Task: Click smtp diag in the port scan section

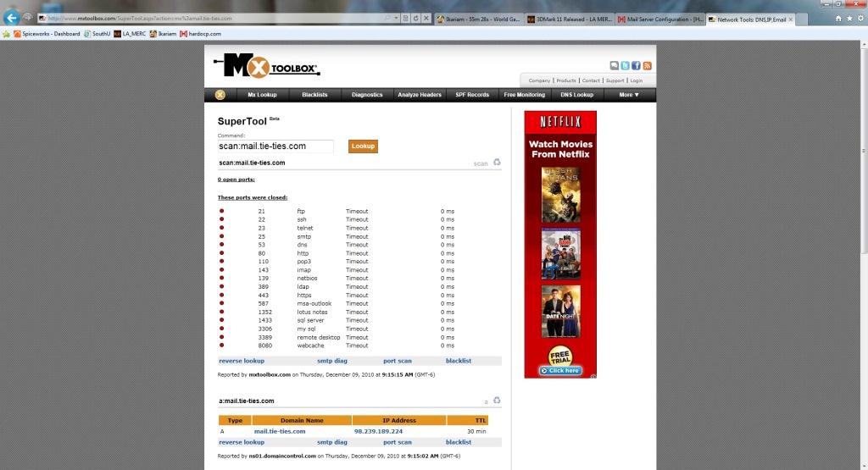Action: (x=332, y=361)
